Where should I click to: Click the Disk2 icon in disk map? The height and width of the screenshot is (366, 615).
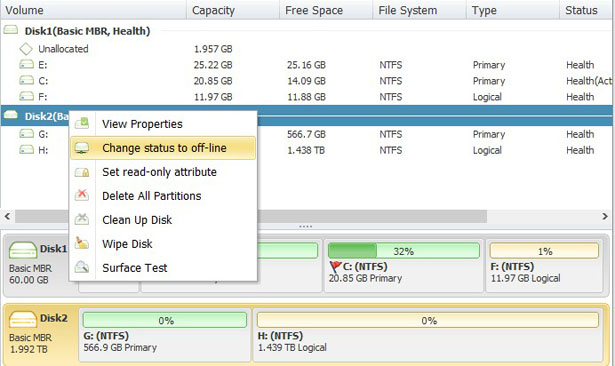click(x=23, y=319)
